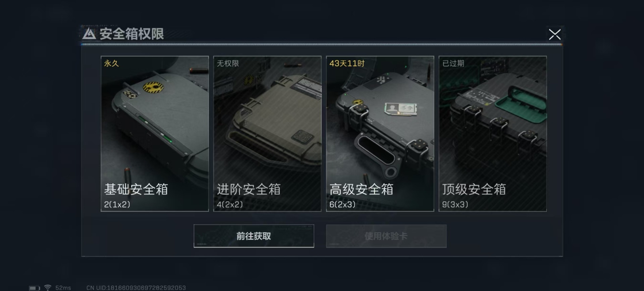Screen dimensions: 644x291
Task: Click the 使用体验卡 button
Action: pos(386,236)
